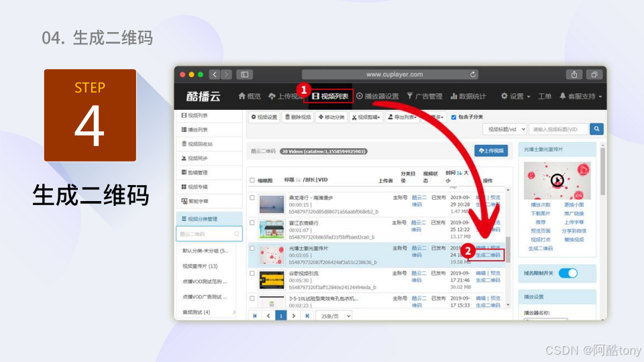Jump to last page of list

(307, 316)
